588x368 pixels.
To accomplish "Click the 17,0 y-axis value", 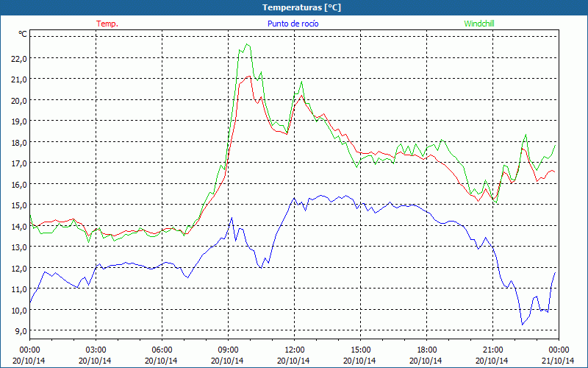I will pos(19,163).
